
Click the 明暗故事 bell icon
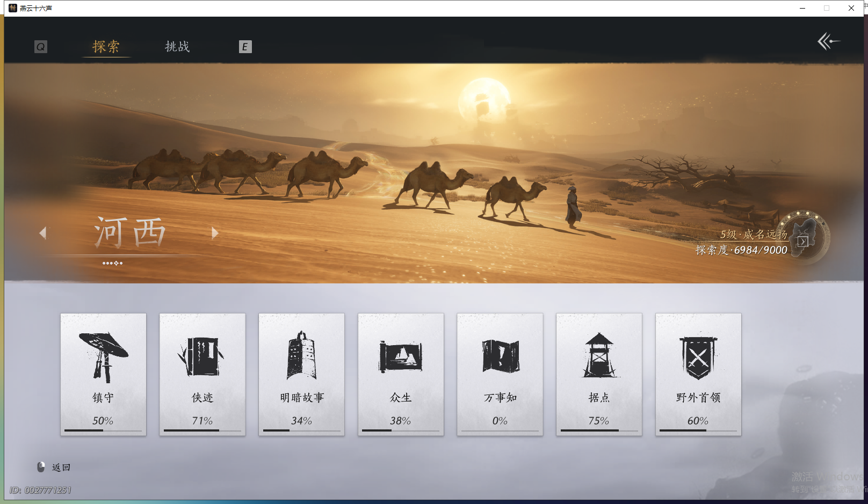(x=301, y=354)
